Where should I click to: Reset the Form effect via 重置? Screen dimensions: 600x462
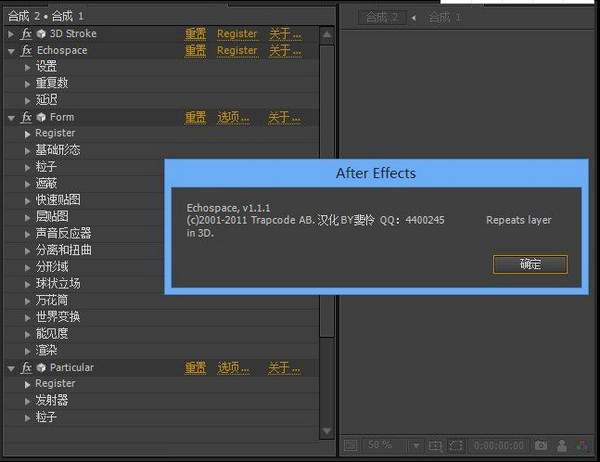coord(196,117)
